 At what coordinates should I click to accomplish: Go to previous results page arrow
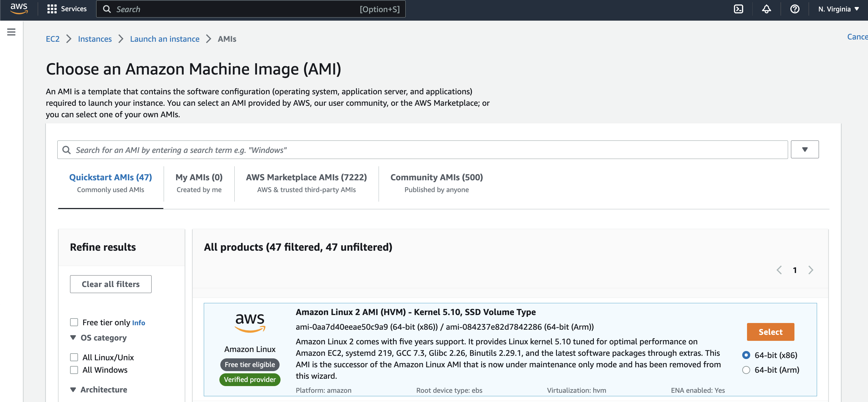[779, 270]
